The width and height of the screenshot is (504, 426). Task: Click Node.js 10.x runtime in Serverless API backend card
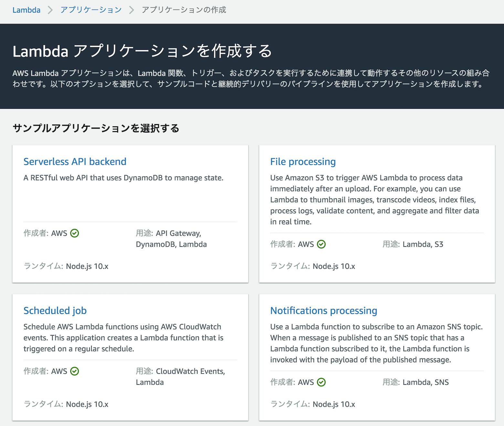(87, 266)
